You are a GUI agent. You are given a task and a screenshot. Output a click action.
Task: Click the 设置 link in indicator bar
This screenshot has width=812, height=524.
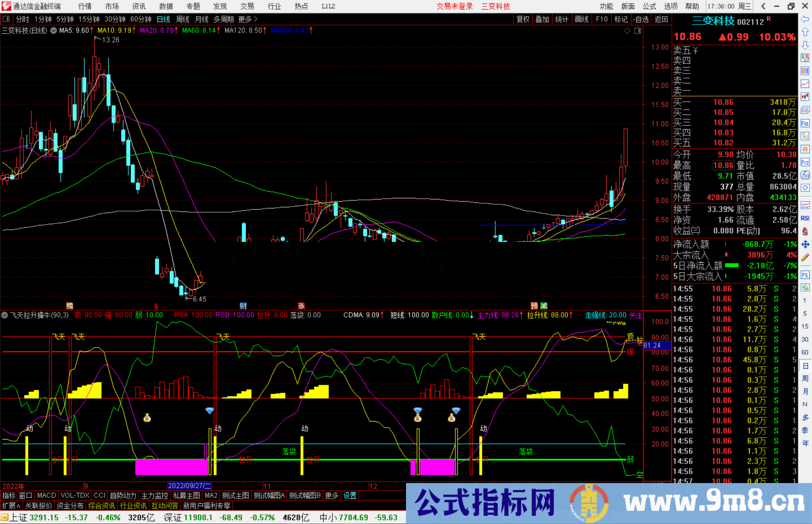[x=350, y=495]
